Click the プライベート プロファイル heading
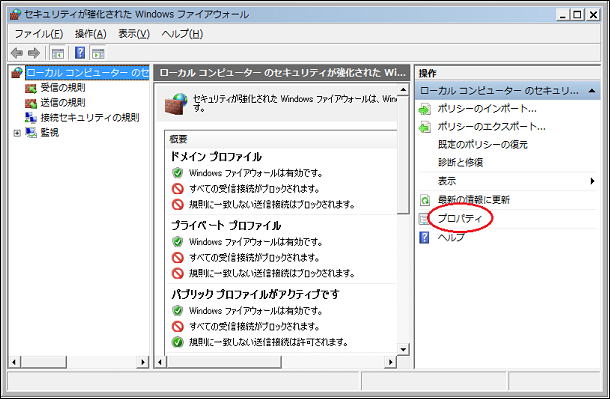Image resolution: width=610 pixels, height=399 pixels. click(226, 226)
